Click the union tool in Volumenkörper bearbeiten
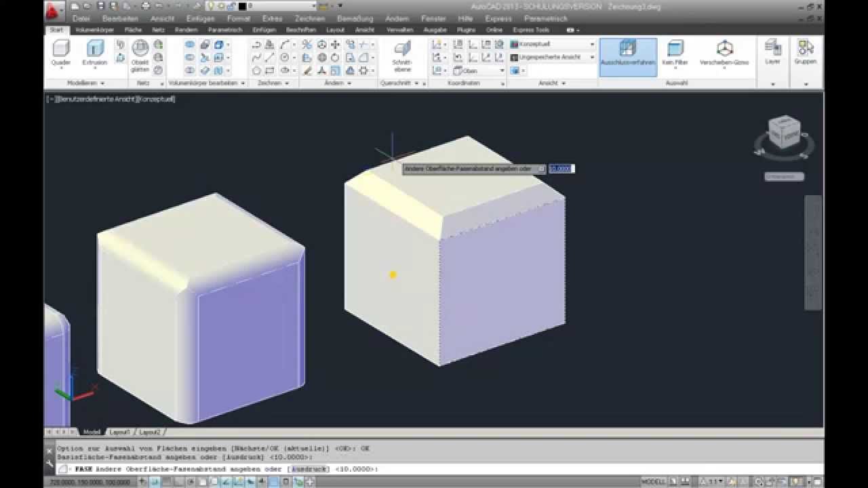Image resolution: width=868 pixels, height=488 pixels. (x=190, y=44)
